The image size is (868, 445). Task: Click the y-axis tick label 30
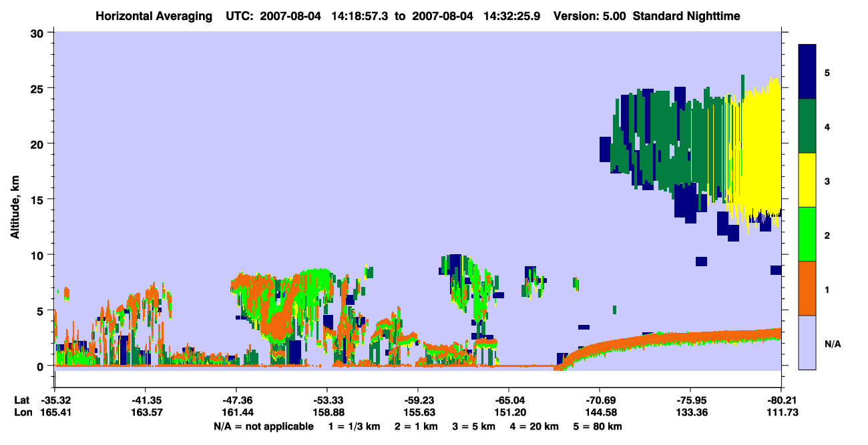click(x=39, y=33)
